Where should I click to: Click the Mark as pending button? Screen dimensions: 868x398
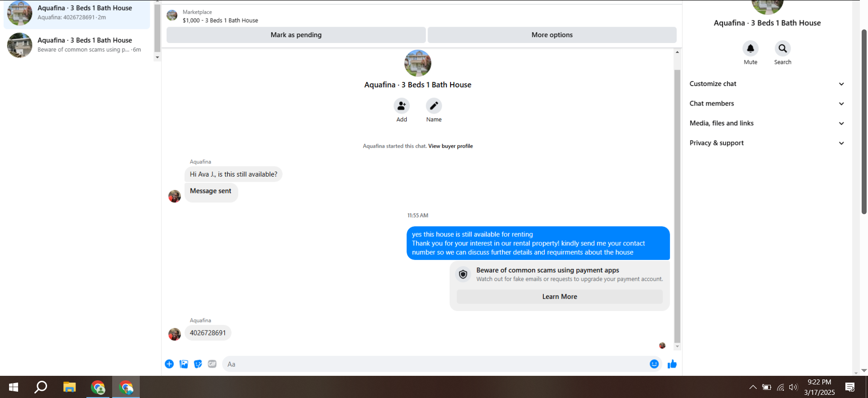296,35
